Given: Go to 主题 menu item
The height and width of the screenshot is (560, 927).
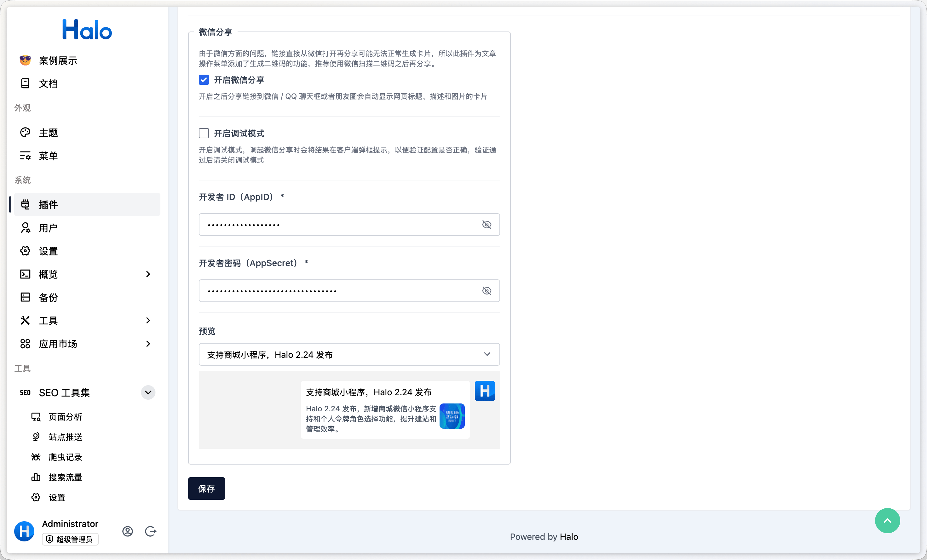Looking at the screenshot, I should (87, 132).
